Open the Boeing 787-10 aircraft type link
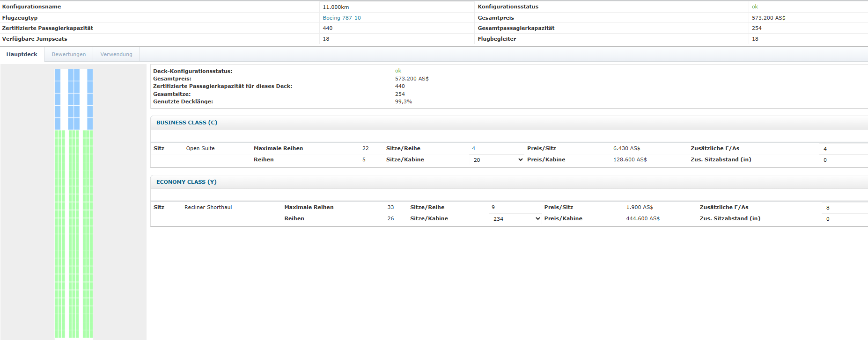868x340 pixels. coord(341,18)
